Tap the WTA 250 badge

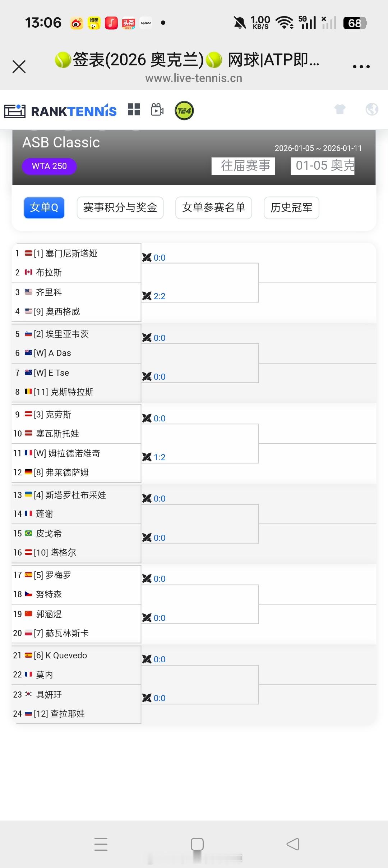(x=49, y=166)
